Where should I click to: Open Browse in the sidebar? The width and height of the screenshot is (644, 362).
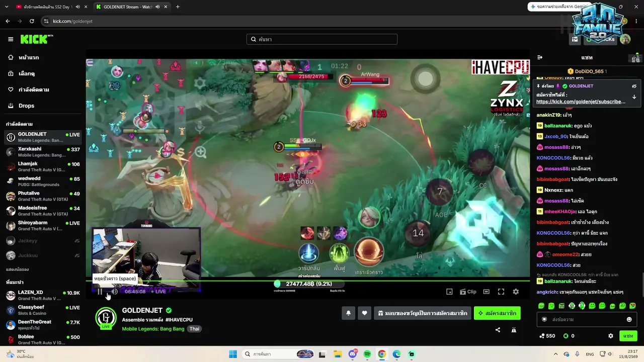click(x=42, y=73)
